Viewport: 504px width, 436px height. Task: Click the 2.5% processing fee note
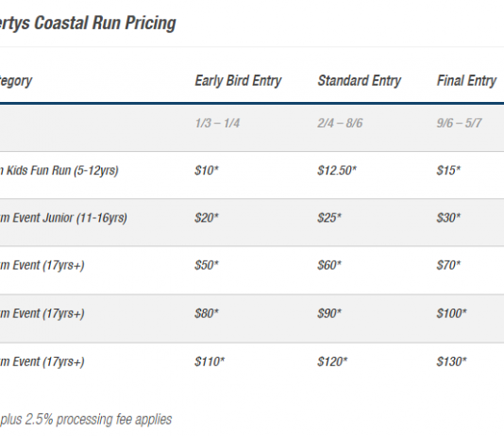pos(86,420)
